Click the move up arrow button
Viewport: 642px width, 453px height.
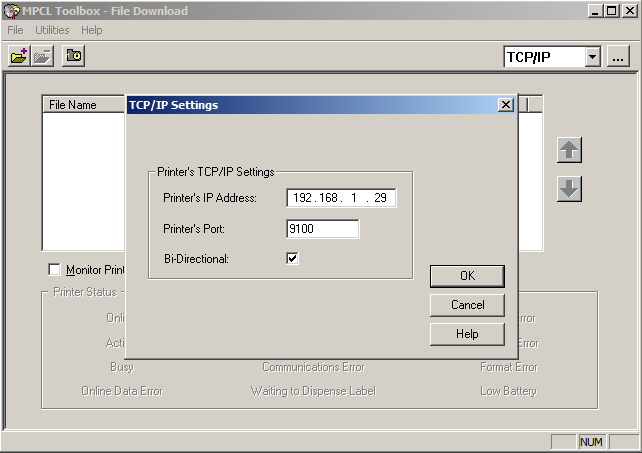click(569, 150)
